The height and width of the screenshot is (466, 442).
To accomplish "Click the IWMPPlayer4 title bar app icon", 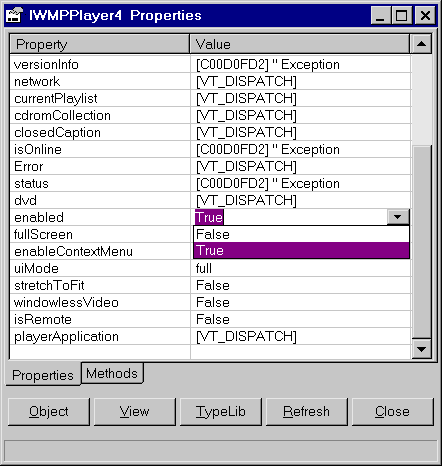I will pyautogui.click(x=15, y=15).
